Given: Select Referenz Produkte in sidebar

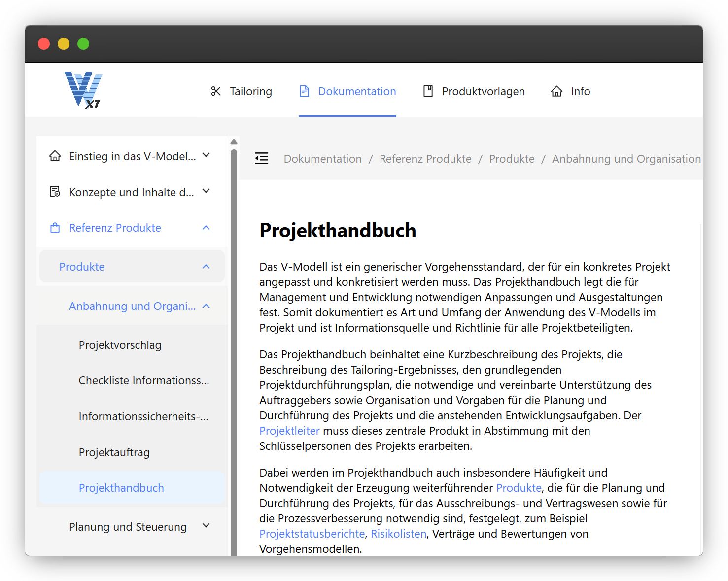Looking at the screenshot, I should click(132, 228).
